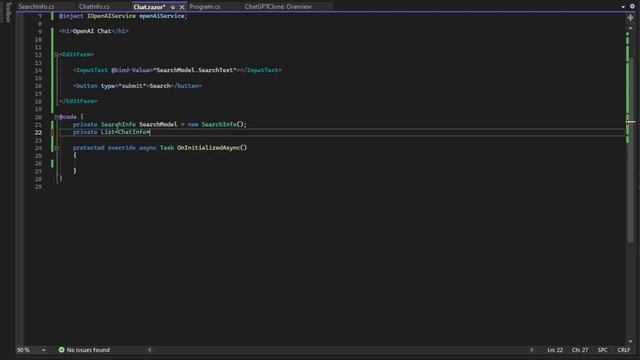This screenshot has height=360, width=640.
Task: Click the split editor icon above the scrollbar
Action: (x=631, y=18)
